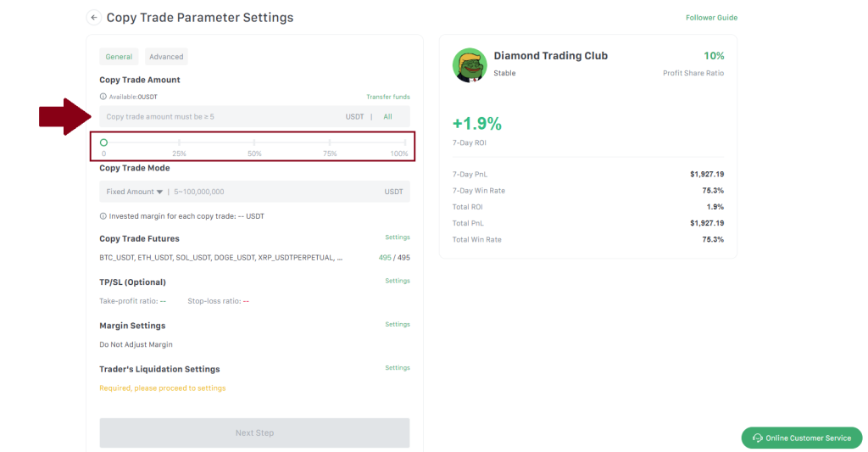Click the 50% mark on the slider
Screen dimensions: 868x452
pyautogui.click(x=254, y=143)
